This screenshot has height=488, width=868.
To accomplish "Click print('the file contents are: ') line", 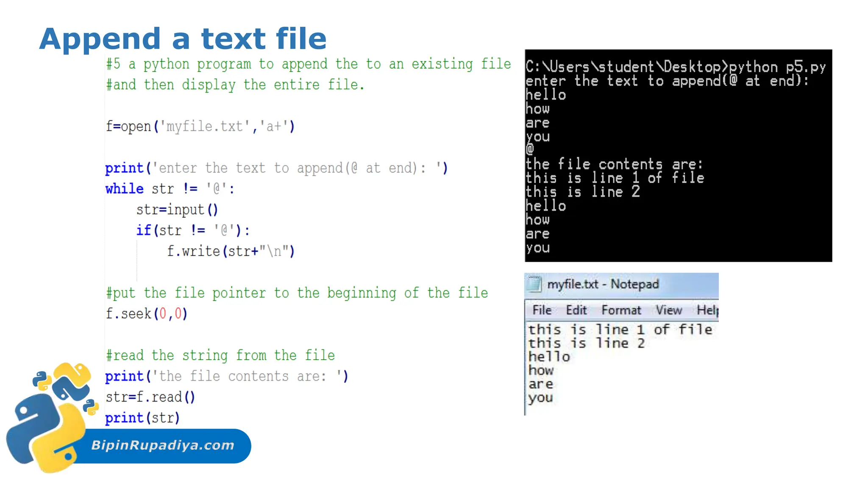I will [x=227, y=376].
